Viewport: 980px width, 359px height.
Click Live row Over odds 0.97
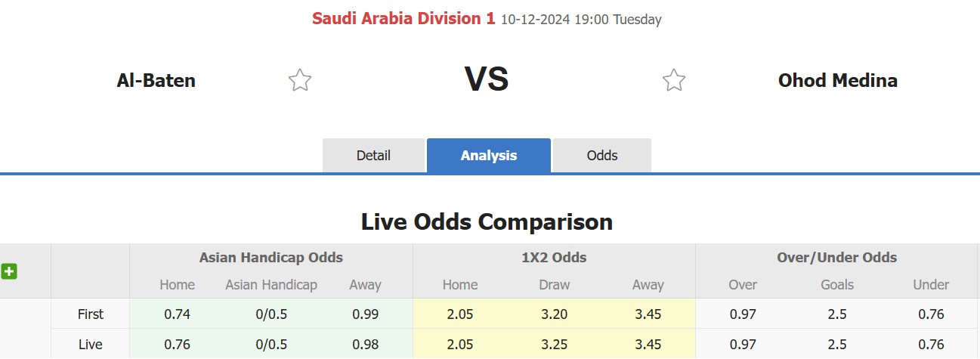click(743, 345)
